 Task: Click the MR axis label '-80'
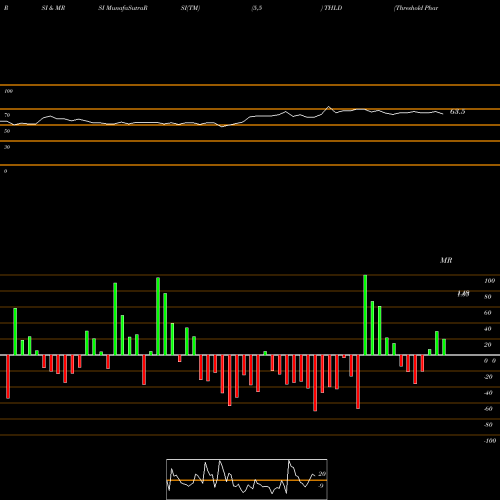tap(488, 425)
